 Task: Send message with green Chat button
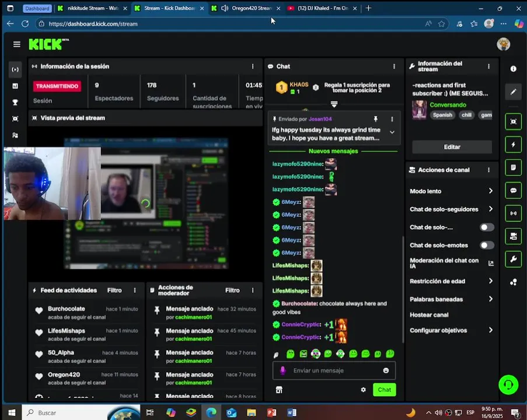point(384,390)
